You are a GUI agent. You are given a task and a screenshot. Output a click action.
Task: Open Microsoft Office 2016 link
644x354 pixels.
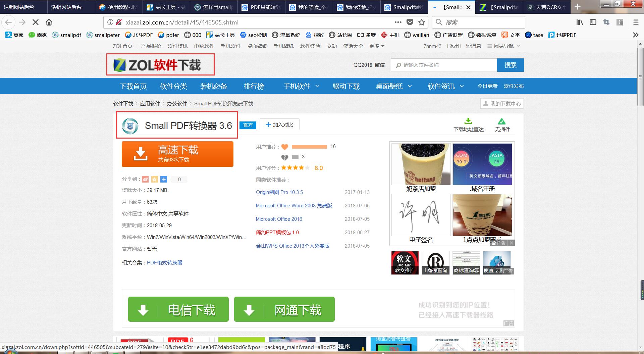pos(279,219)
